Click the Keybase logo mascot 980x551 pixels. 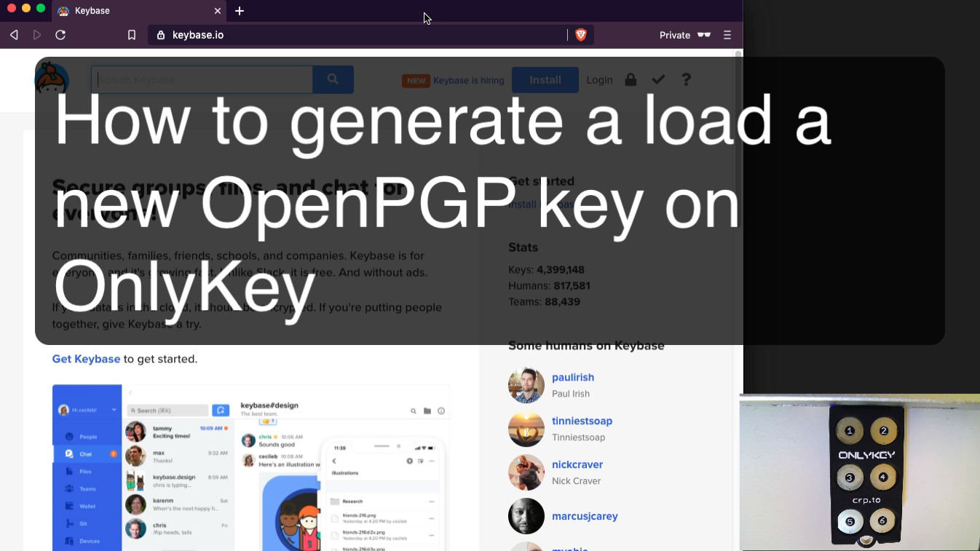click(x=52, y=80)
